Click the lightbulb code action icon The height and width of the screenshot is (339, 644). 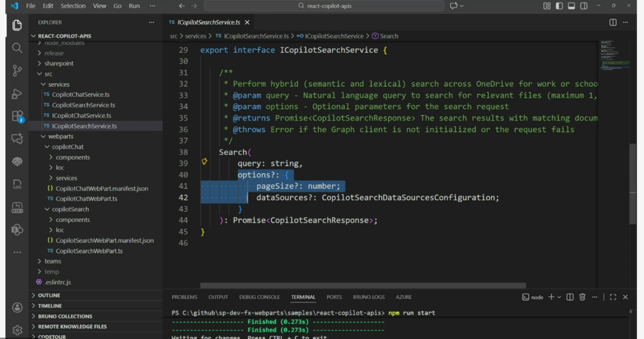click(x=204, y=162)
